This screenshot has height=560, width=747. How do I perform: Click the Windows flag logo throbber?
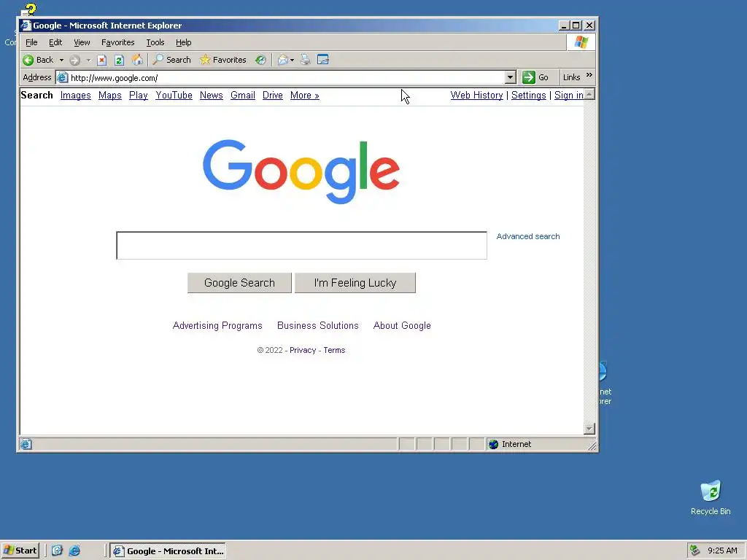(x=581, y=42)
